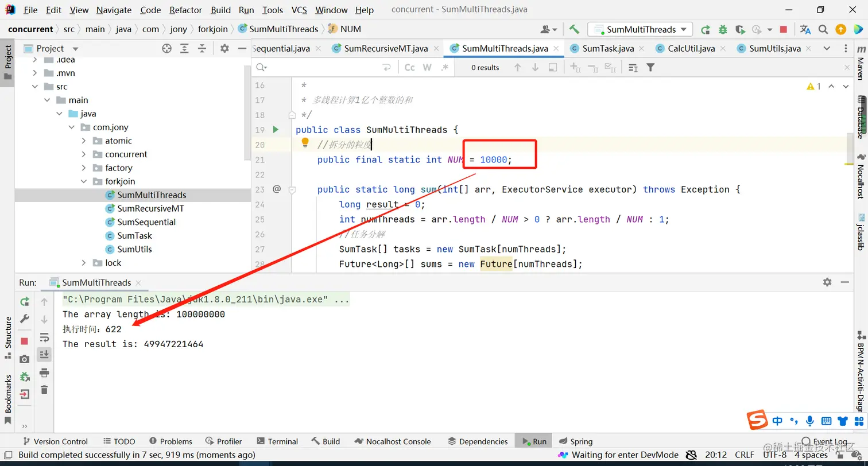
Task: Collapse the src folder
Action: pos(36,87)
